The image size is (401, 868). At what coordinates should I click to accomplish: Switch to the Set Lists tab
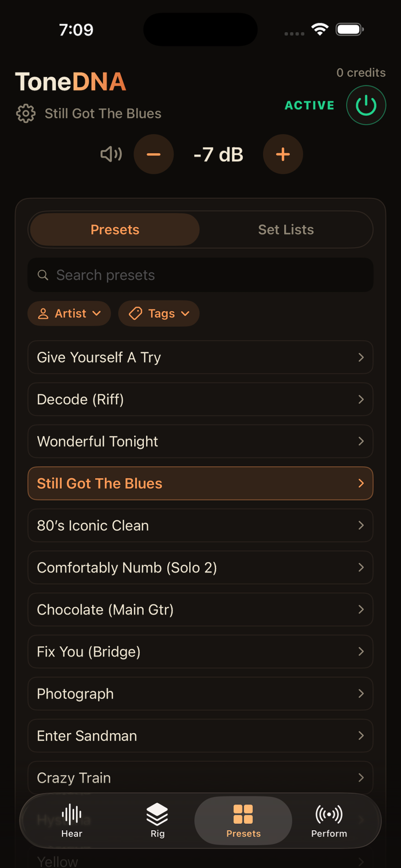point(286,230)
